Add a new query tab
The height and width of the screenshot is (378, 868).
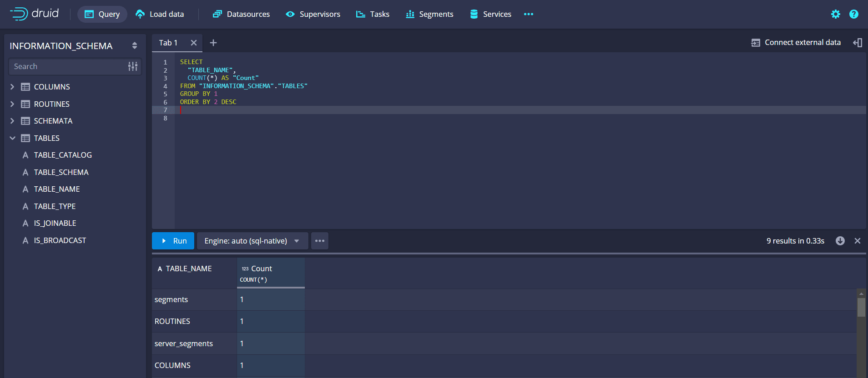(x=213, y=43)
